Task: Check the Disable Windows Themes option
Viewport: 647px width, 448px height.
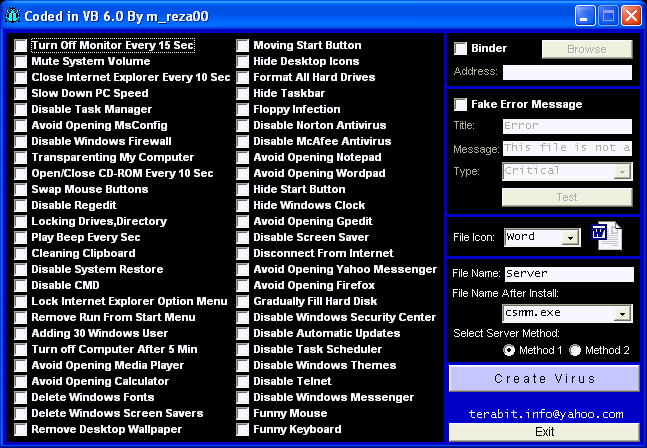Action: (x=243, y=365)
